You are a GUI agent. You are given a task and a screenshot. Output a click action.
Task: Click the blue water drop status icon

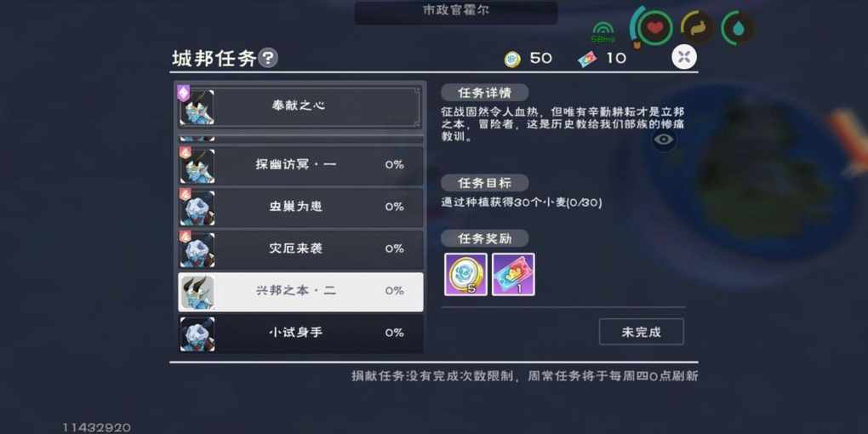(x=739, y=27)
